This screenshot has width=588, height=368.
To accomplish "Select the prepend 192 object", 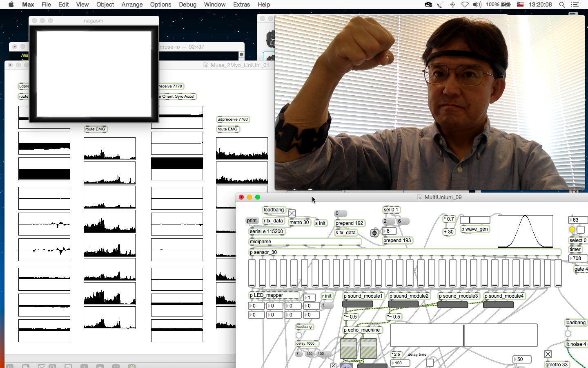I will point(350,223).
